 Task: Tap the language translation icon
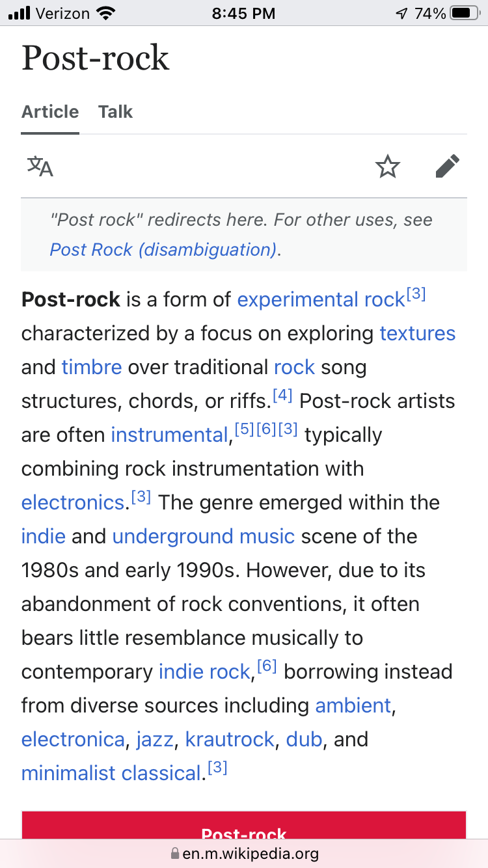pos(40,167)
